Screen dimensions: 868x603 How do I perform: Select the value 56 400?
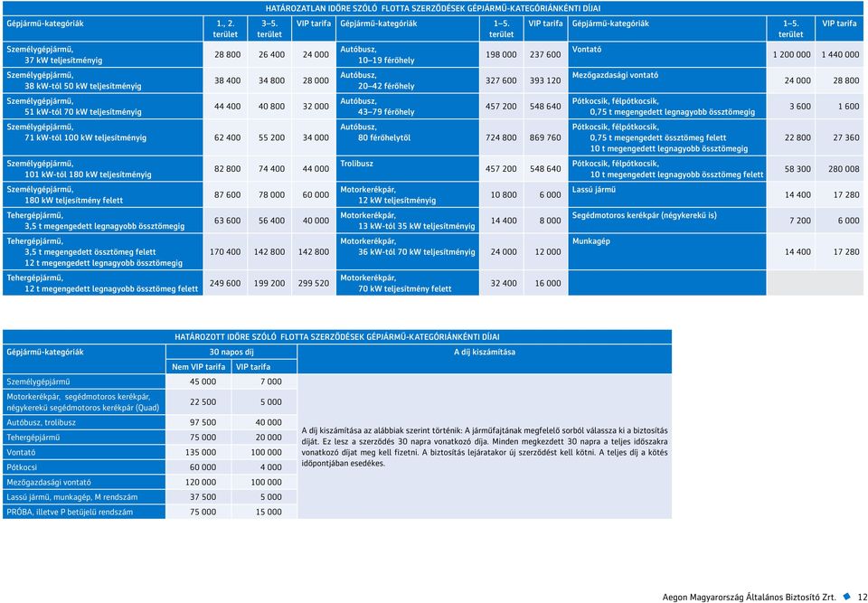[x=272, y=221]
